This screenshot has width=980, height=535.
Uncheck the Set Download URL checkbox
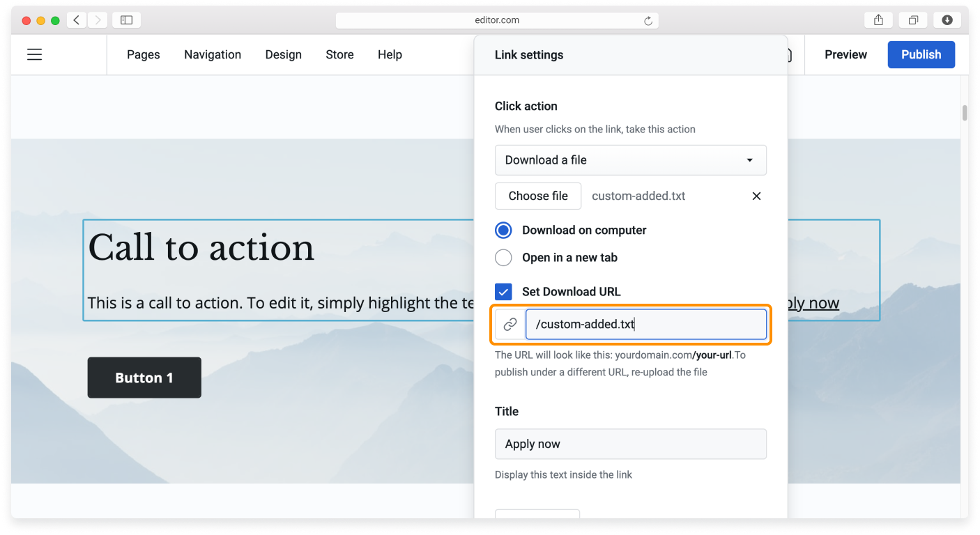[x=503, y=292]
